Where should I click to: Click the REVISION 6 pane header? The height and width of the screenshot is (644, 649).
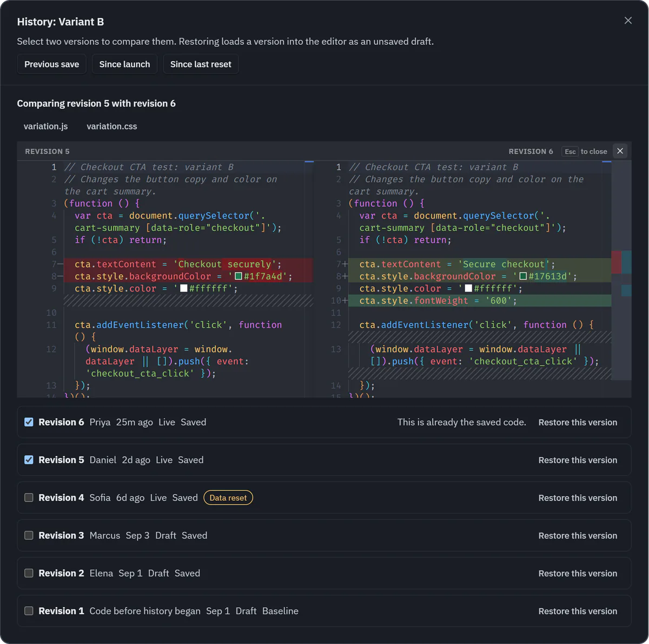pos(531,151)
